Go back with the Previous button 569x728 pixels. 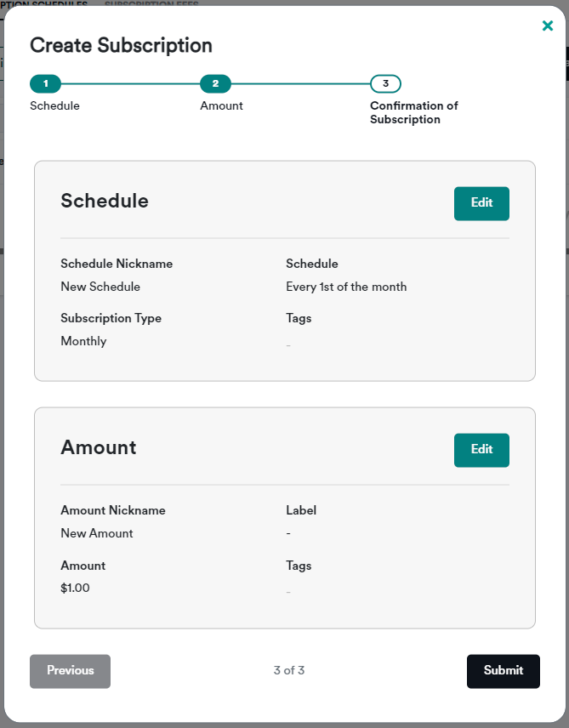70,671
